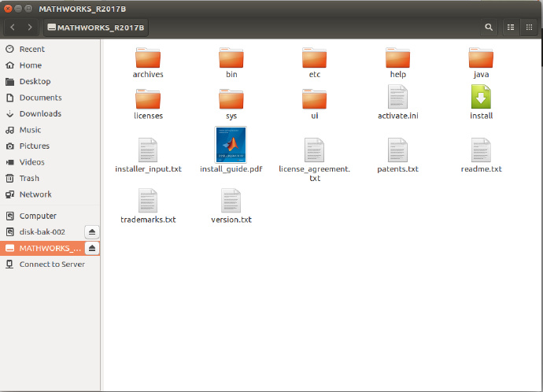Open Trash in sidebar
Screen dimensions: 543x392
[50, 178]
